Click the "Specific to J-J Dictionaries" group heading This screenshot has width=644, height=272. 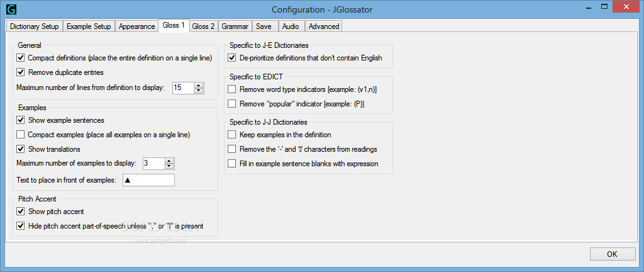coord(268,122)
